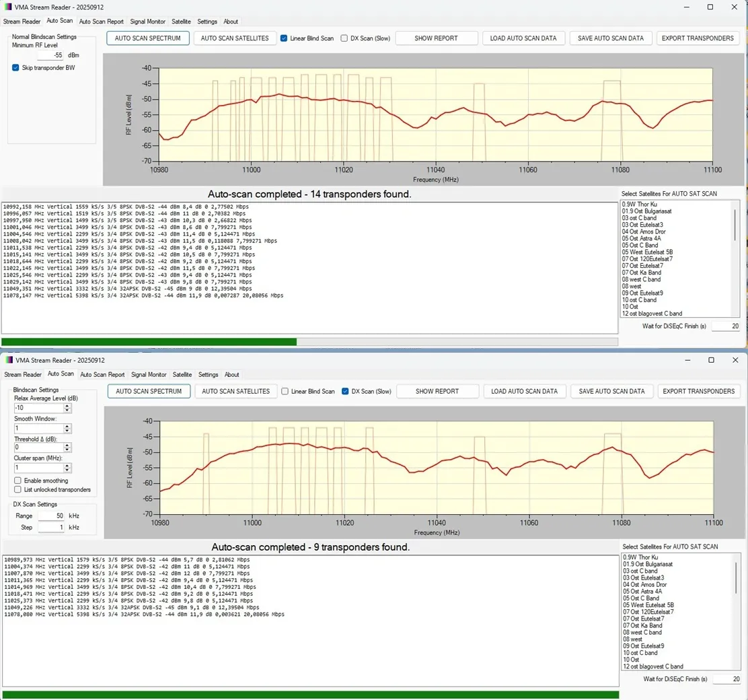Enable Linear Blind Scan checkbox in bottom window
Viewport: 748px width, 700px height.
coord(285,391)
